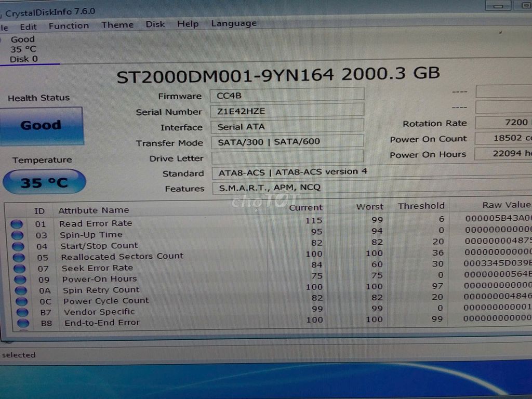Select the Power-On Hours attribute name
This screenshot has height=399, width=532.
tap(99, 279)
